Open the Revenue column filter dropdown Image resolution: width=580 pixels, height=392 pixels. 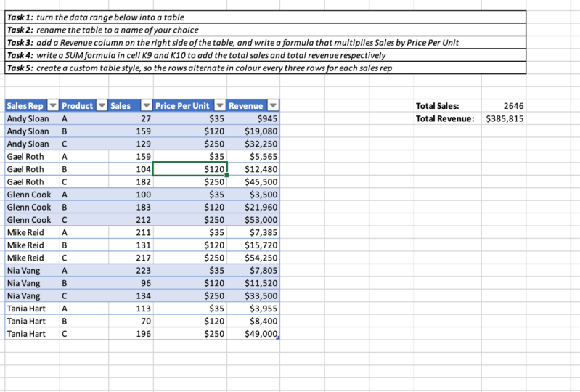pos(273,106)
